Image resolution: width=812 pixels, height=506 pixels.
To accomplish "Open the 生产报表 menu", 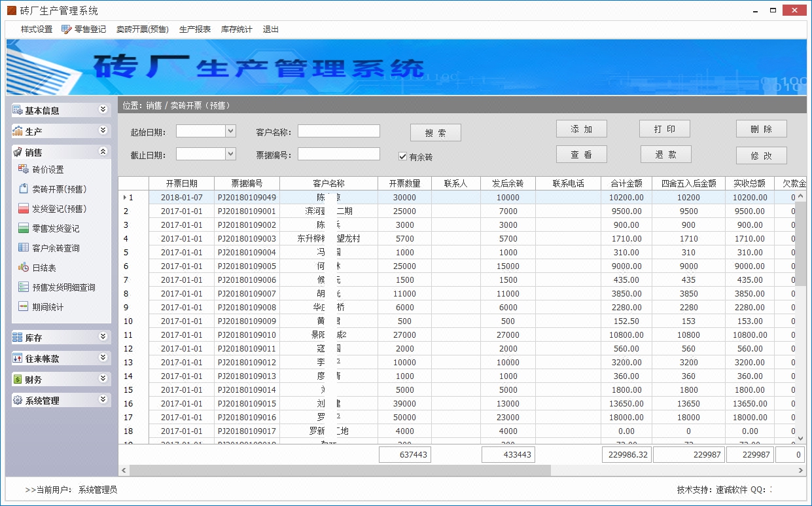I will [195, 29].
